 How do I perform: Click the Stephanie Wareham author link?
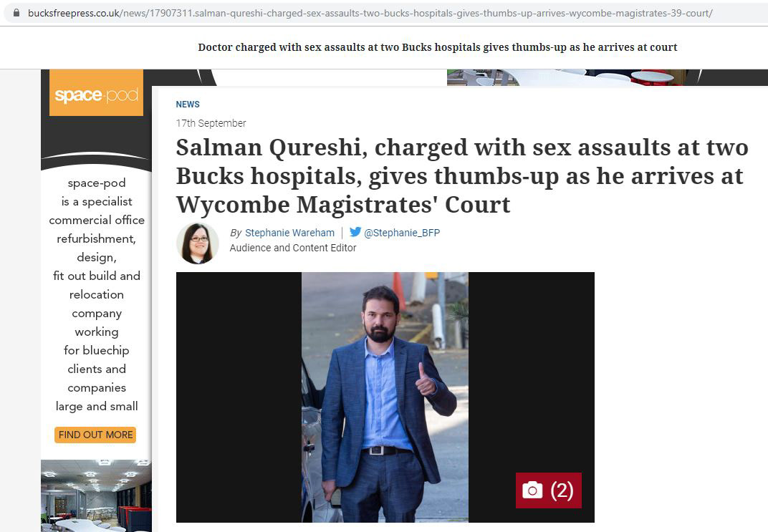coord(289,233)
